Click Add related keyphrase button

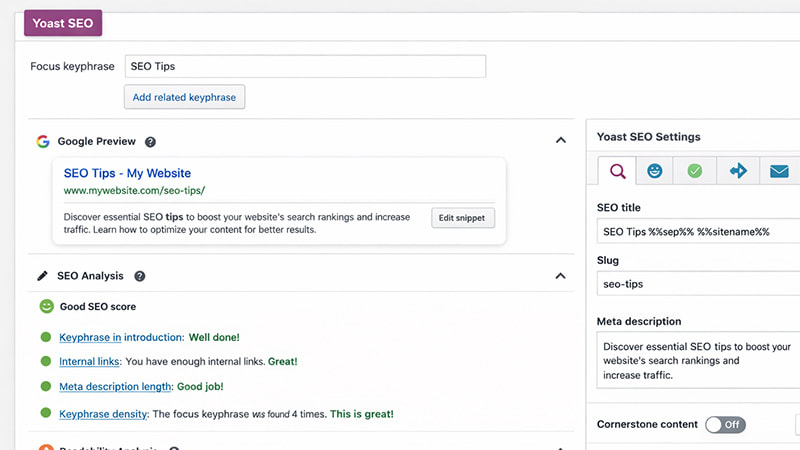[x=184, y=97]
